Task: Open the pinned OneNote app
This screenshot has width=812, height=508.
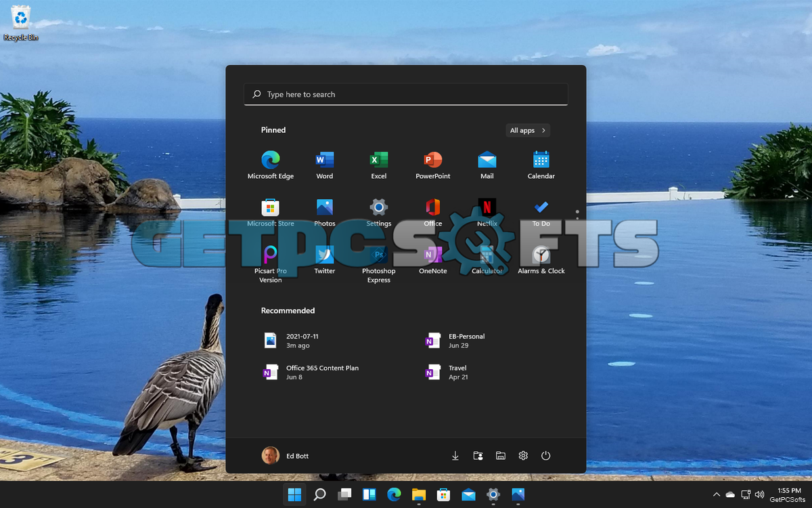Action: [433, 260]
